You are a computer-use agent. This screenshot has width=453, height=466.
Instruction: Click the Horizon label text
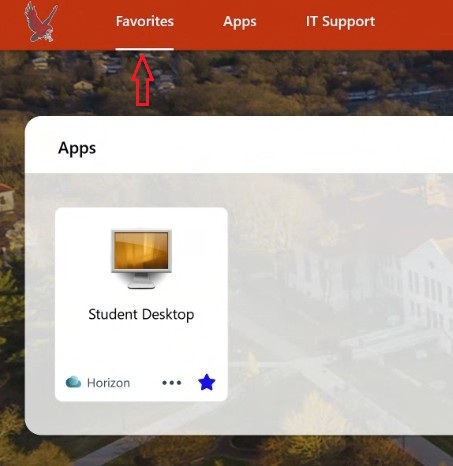tap(108, 383)
